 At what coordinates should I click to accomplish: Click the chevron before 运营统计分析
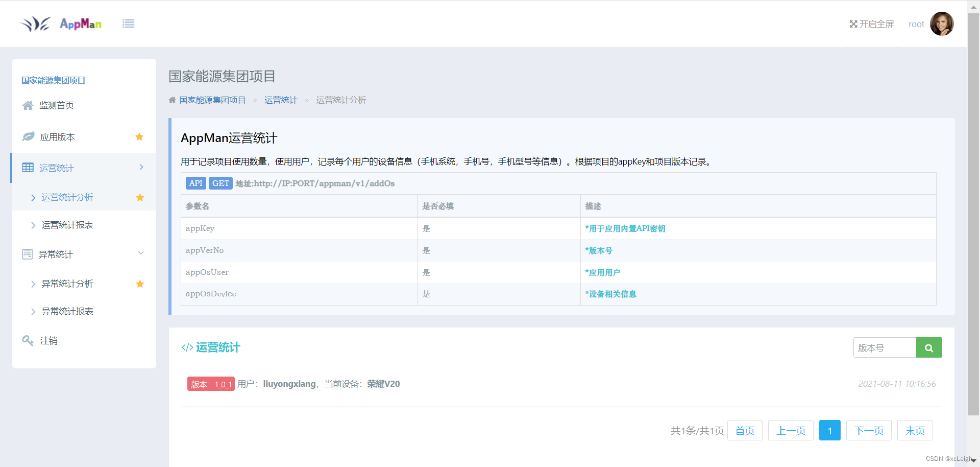(33, 198)
